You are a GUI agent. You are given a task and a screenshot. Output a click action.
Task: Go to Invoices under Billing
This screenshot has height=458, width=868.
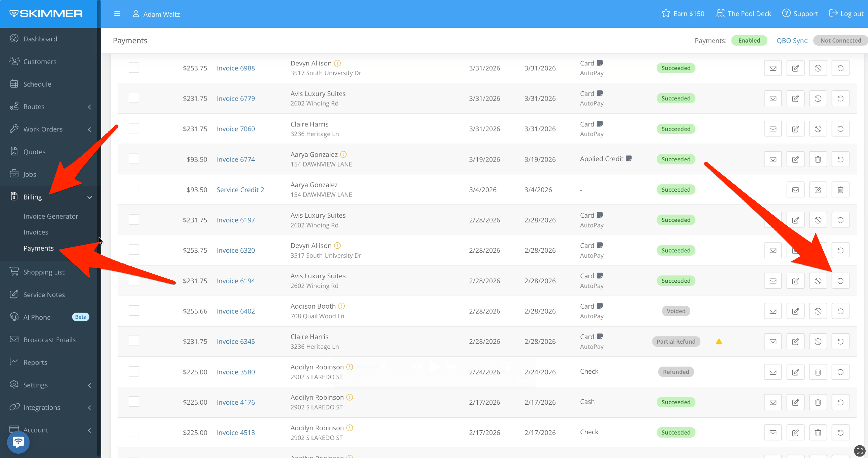click(36, 232)
